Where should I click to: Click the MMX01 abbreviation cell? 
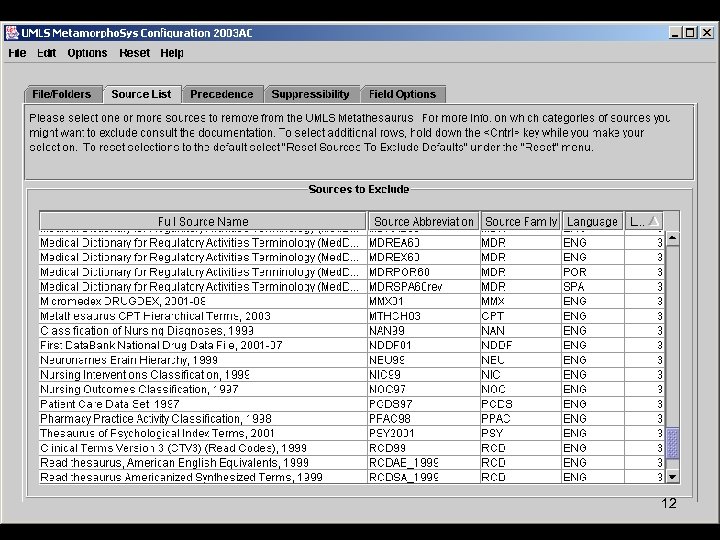point(423,301)
